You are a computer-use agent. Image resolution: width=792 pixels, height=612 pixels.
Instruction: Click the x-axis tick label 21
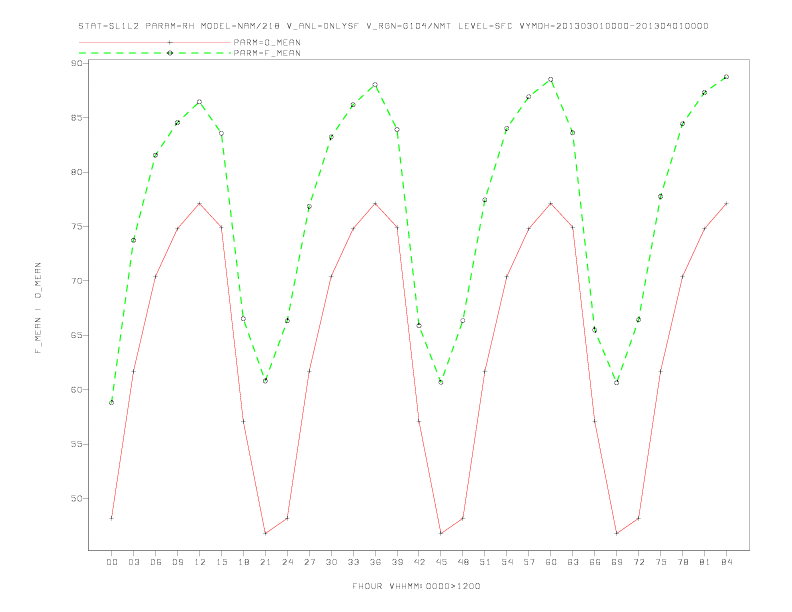click(x=266, y=562)
